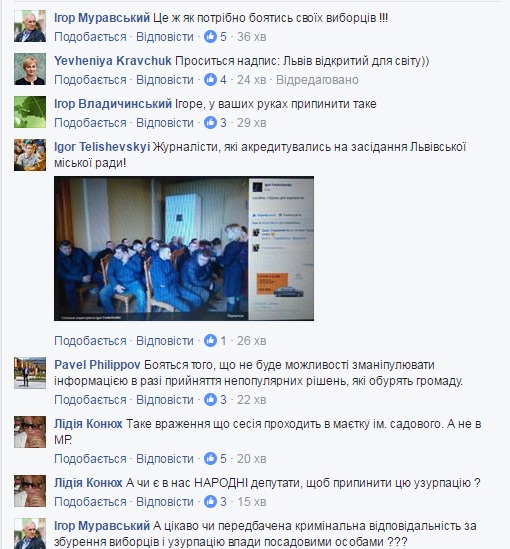
Task: Click Відповісти under Pavel Philippov's comment
Action: pyautogui.click(x=165, y=400)
